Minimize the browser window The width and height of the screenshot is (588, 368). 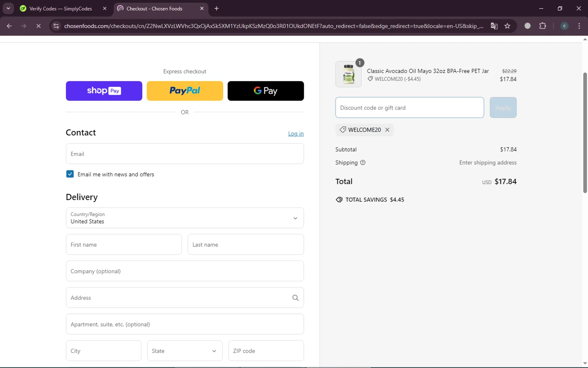click(541, 9)
